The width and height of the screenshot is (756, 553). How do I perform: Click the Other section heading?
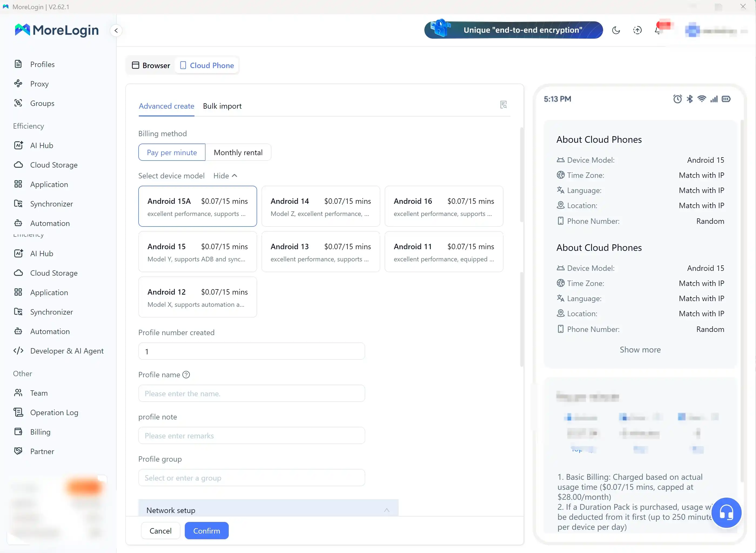[x=22, y=374]
